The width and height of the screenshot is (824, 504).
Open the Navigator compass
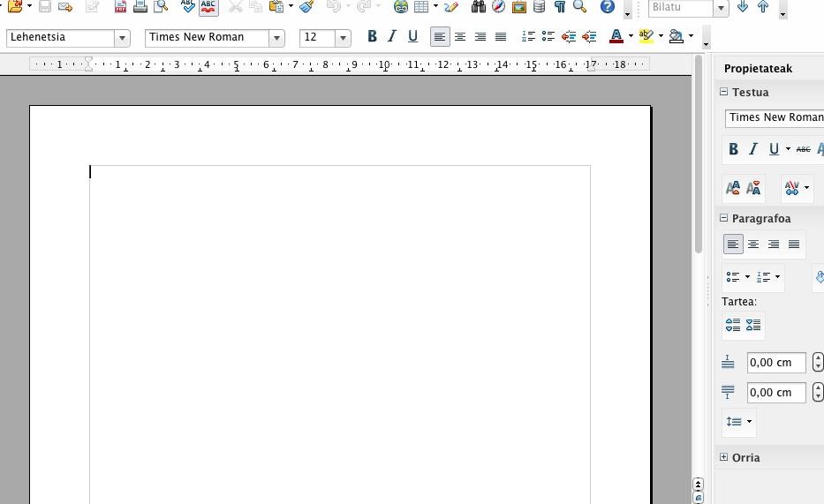(498, 6)
